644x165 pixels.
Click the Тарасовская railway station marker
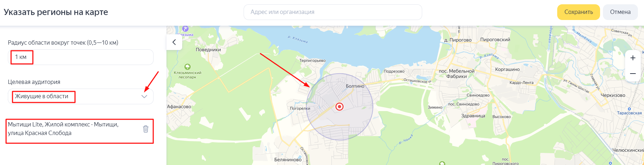tap(629, 109)
